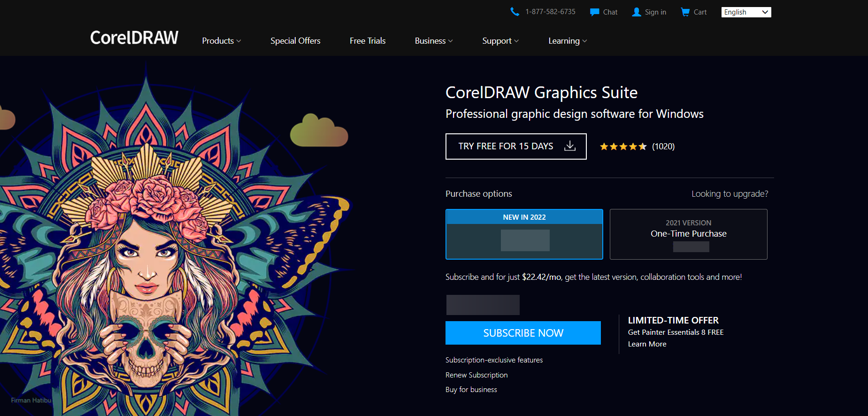Open Learn More for Painter Essentials offer

point(647,344)
